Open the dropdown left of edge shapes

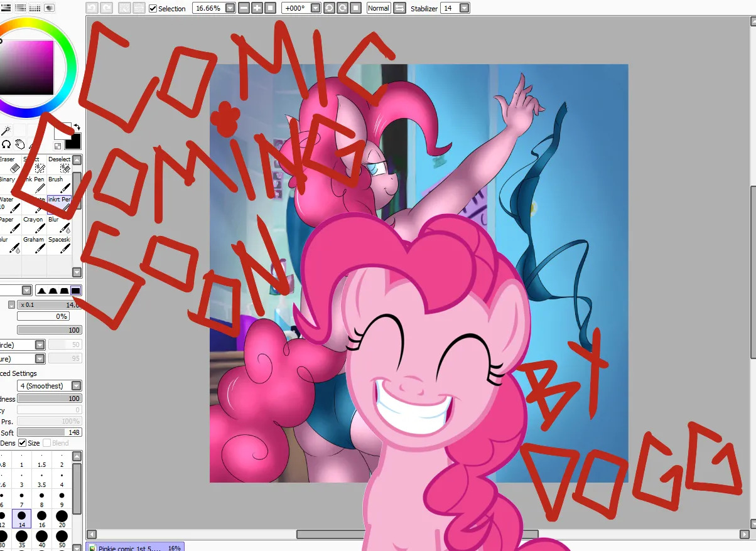pos(26,290)
